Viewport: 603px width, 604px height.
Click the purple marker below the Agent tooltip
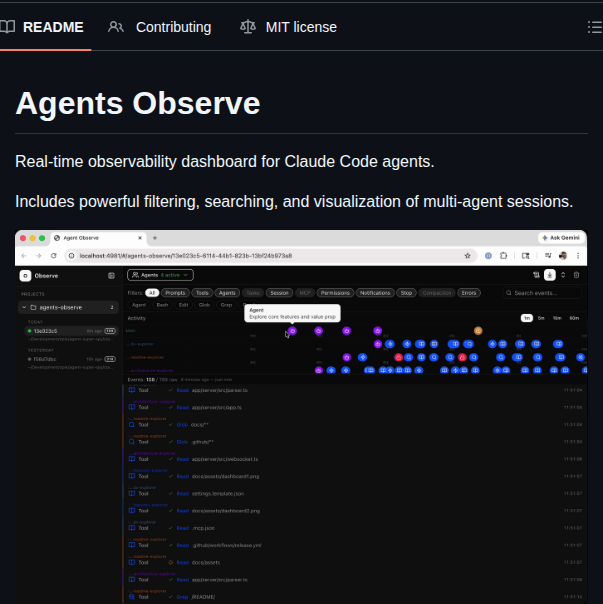tap(292, 331)
